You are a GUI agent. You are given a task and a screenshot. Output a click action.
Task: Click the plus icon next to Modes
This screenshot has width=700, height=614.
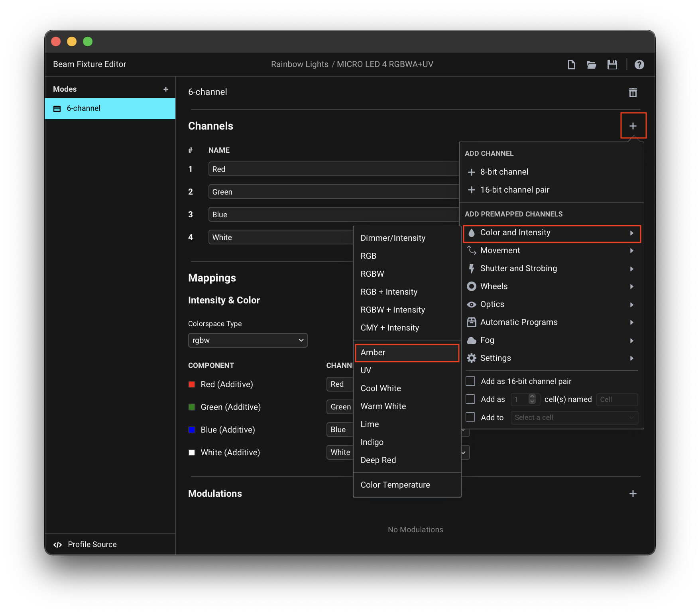[x=166, y=89]
